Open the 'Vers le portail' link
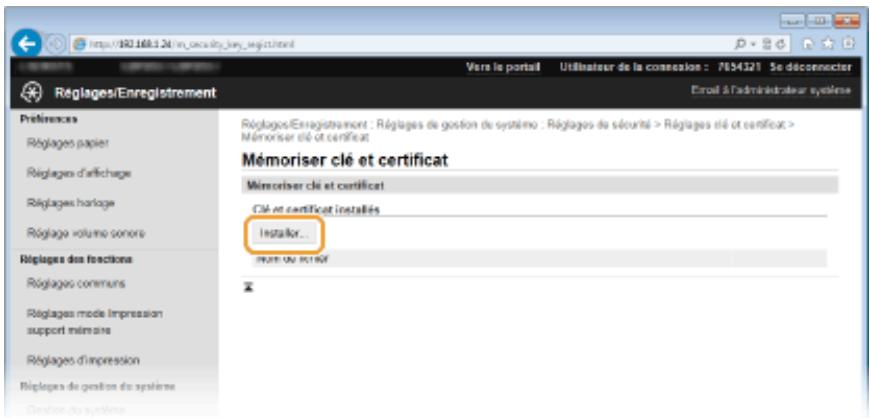The image size is (870, 418). (503, 68)
